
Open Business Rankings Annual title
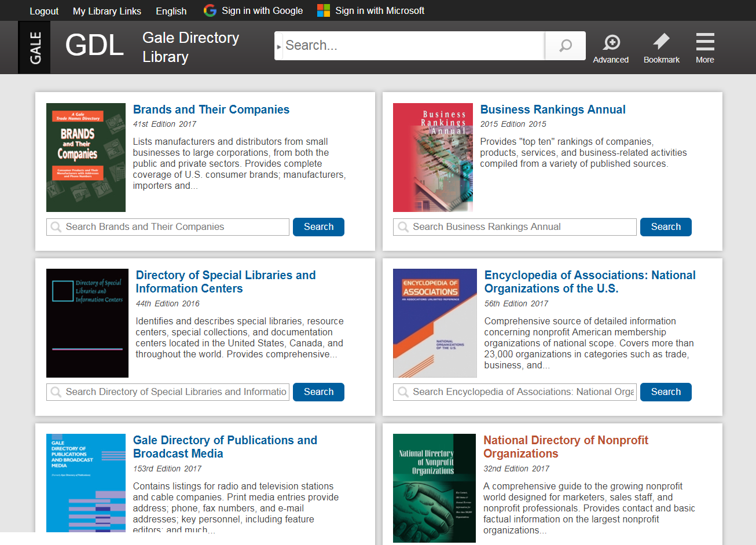[x=553, y=109]
